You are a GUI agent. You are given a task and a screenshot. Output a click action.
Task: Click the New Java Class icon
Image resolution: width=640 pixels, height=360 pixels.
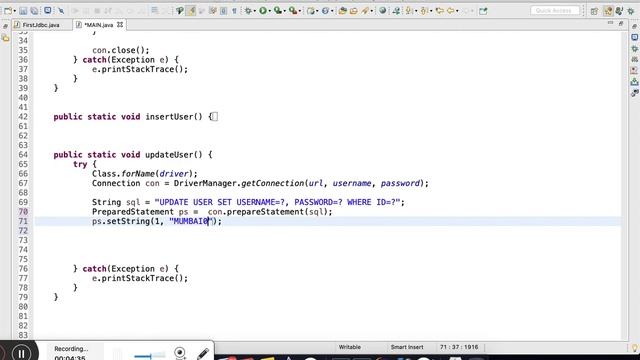tap(325, 11)
